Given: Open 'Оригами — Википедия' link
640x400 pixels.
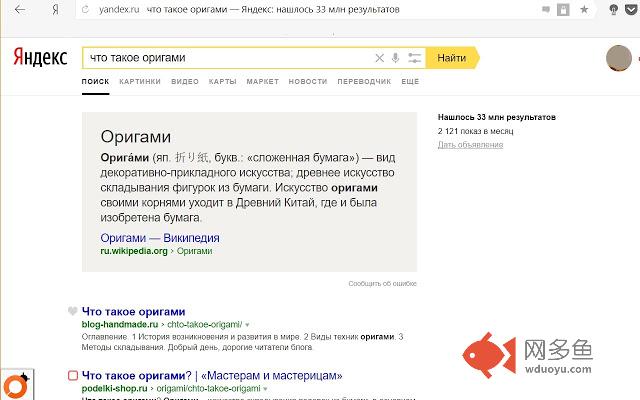Looking at the screenshot, I should (160, 238).
